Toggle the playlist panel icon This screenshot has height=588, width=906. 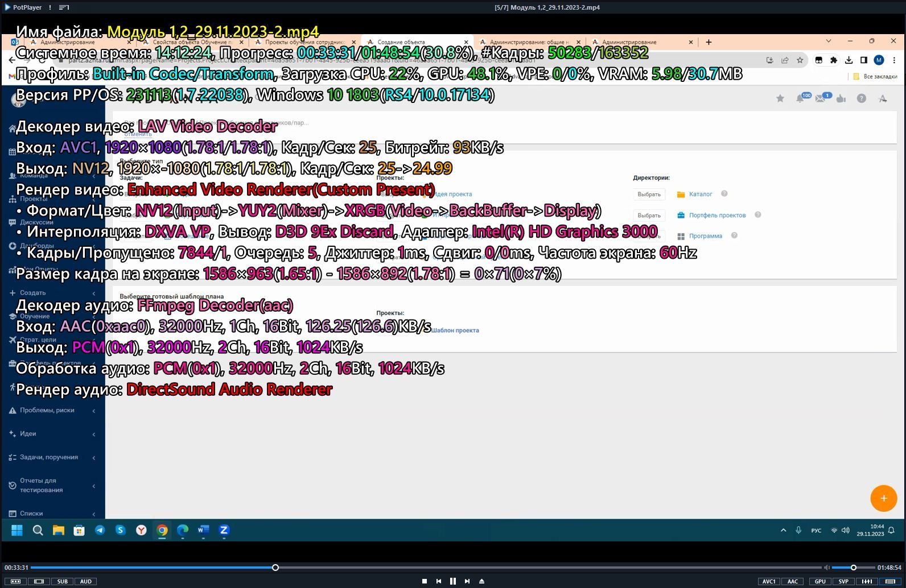tap(890, 581)
